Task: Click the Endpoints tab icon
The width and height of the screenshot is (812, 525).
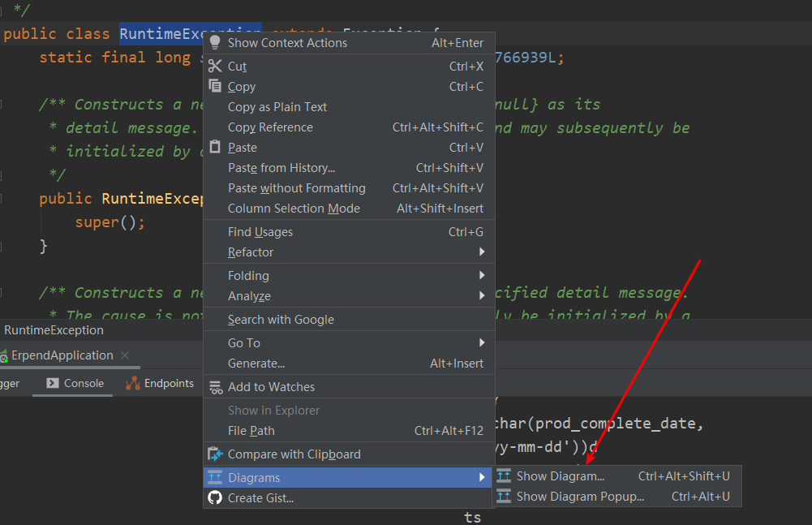Action: tap(133, 383)
